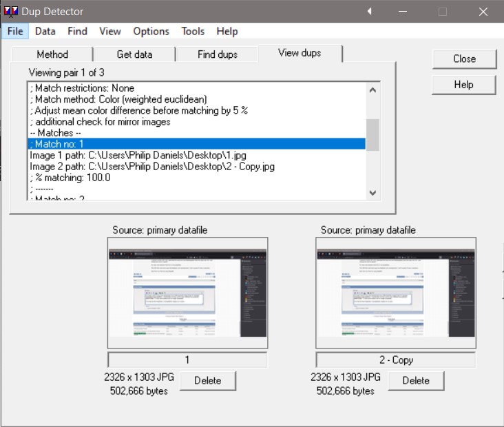Viewport: 504px width, 427px height.
Task: Select the View dups tab
Action: (300, 53)
